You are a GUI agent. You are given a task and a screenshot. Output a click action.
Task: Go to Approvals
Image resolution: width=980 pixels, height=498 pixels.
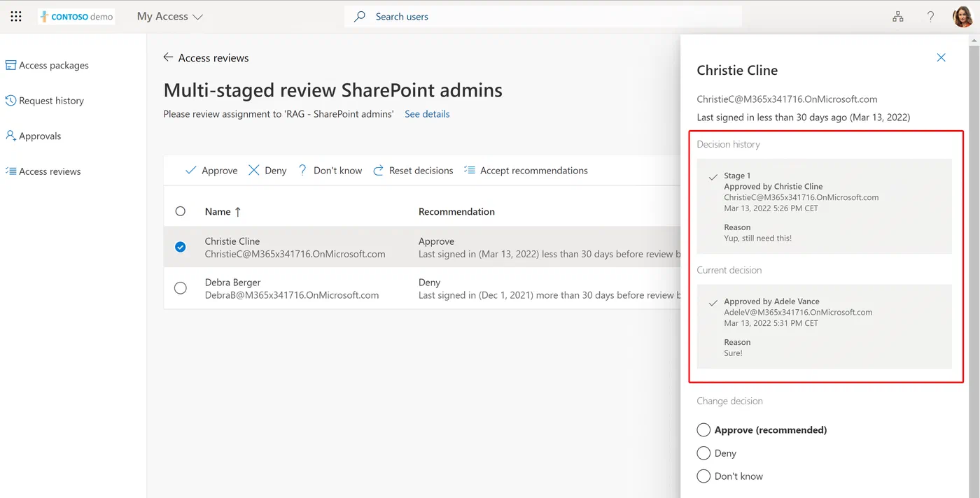(34, 136)
